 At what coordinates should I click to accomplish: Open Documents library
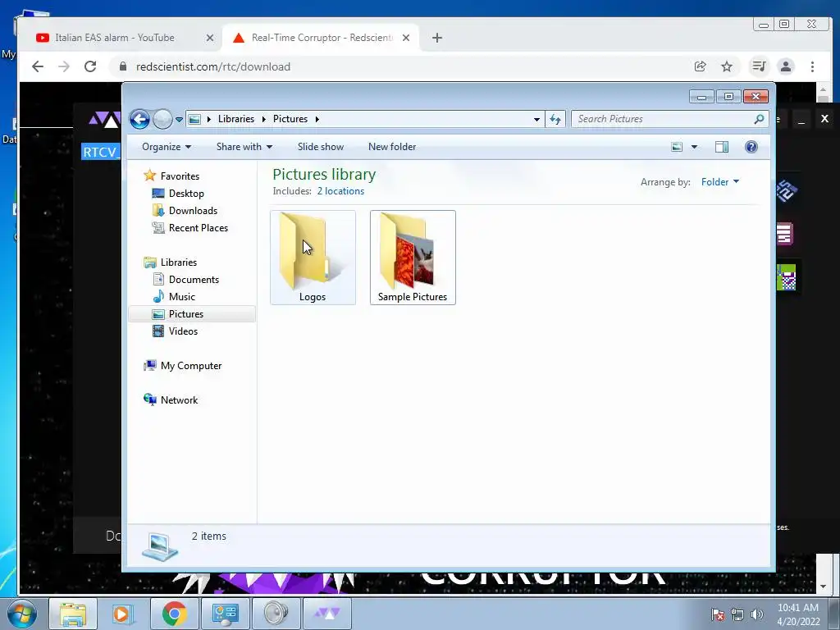[x=194, y=280]
